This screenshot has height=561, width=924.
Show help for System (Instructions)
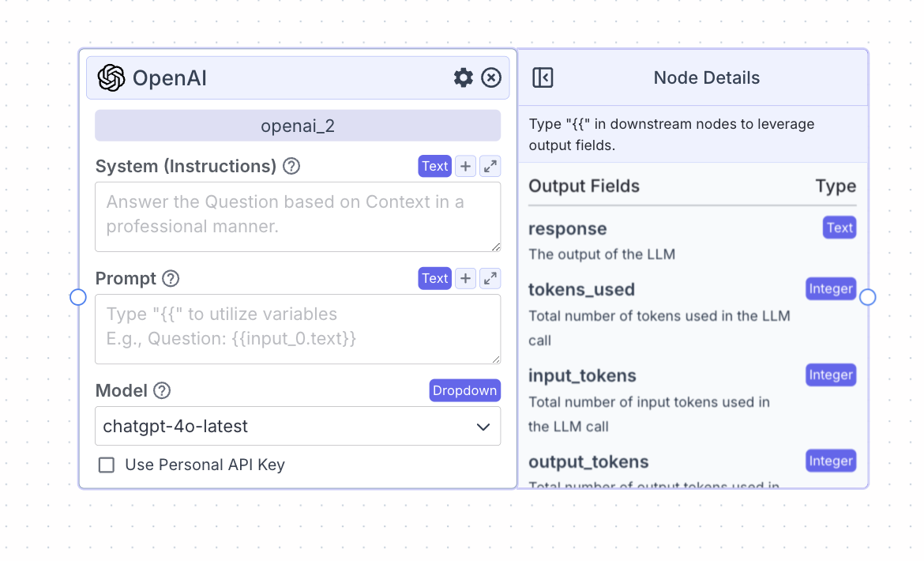pos(291,166)
